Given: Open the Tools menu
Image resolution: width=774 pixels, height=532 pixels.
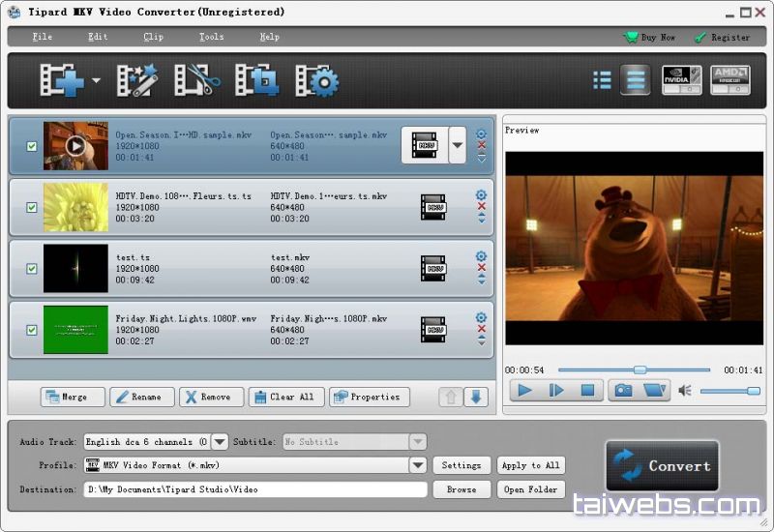Looking at the screenshot, I should coord(211,37).
